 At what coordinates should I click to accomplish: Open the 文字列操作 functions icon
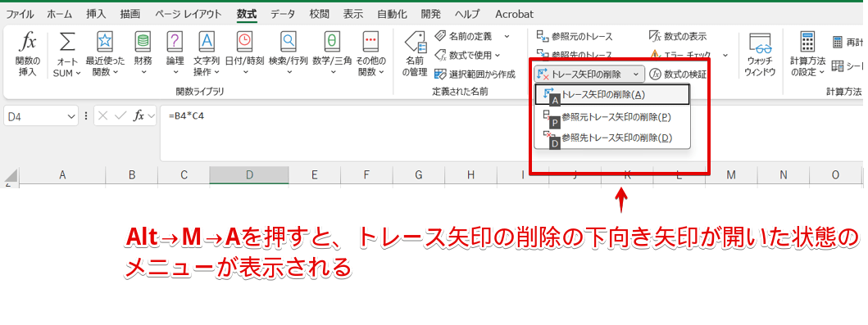(207, 41)
